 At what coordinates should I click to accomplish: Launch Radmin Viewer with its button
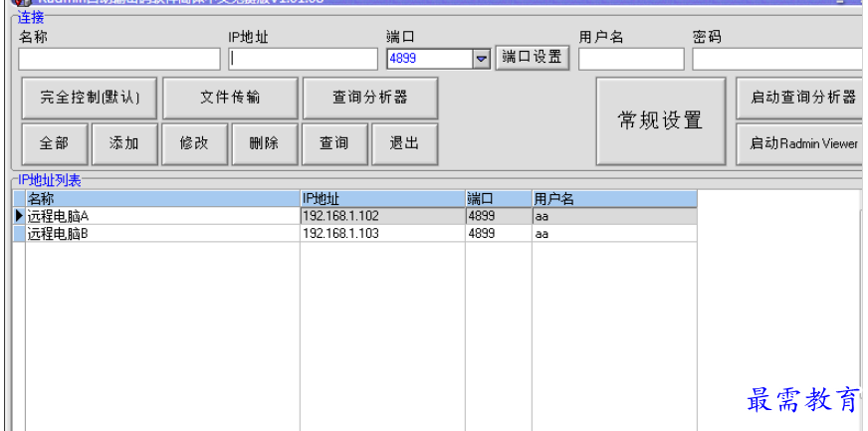click(x=801, y=144)
